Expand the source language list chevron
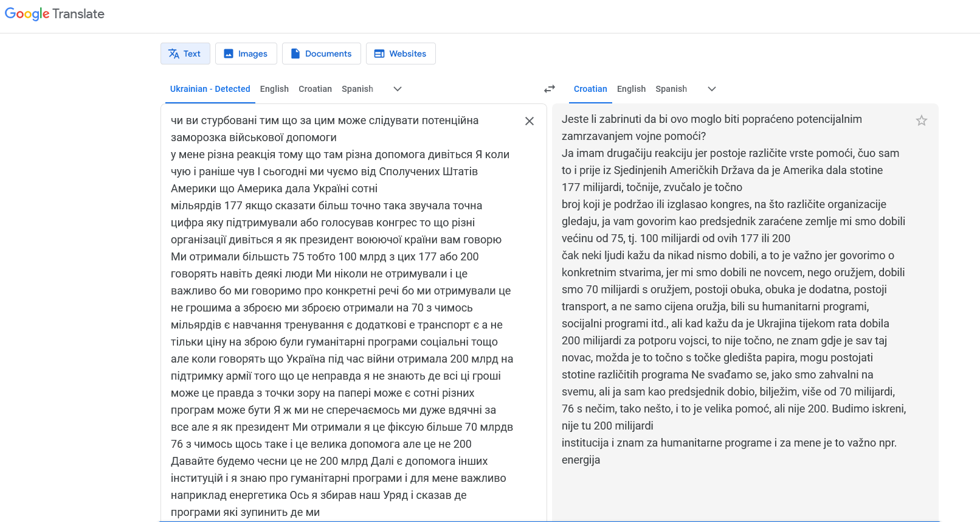The image size is (980, 522). (398, 89)
